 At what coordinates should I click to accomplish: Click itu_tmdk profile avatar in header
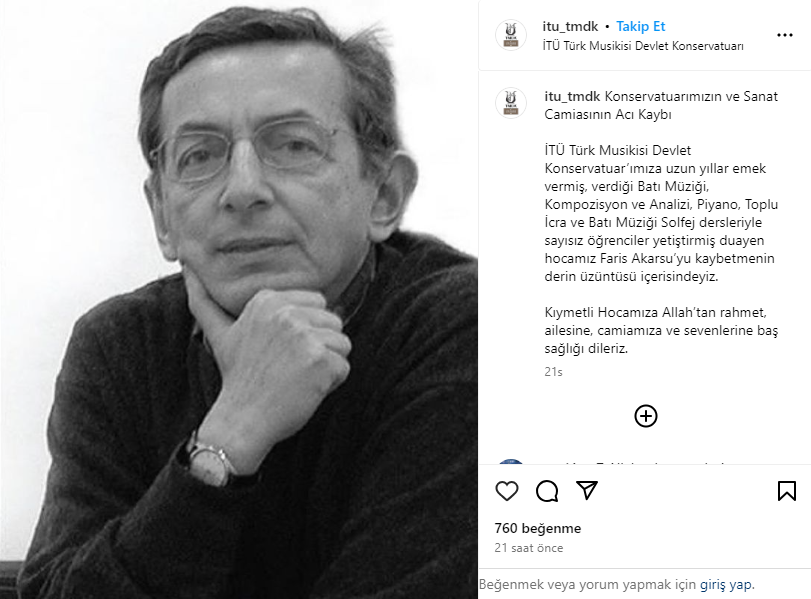(x=511, y=35)
